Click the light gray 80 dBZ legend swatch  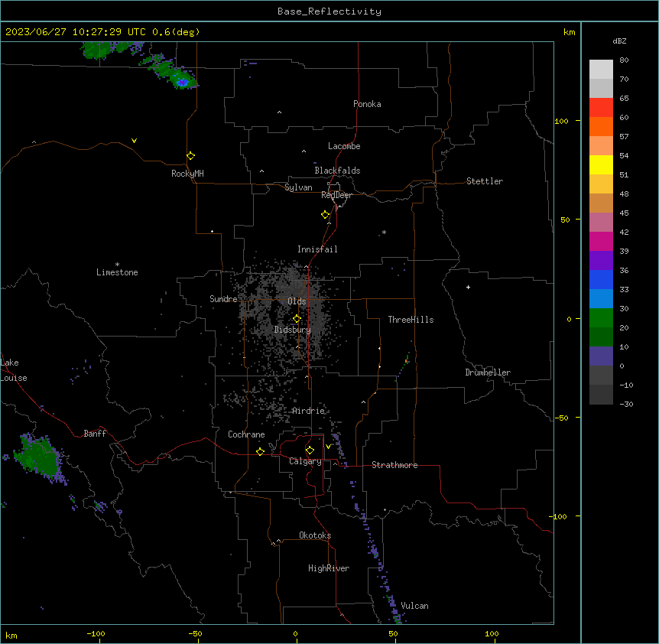[x=601, y=70]
